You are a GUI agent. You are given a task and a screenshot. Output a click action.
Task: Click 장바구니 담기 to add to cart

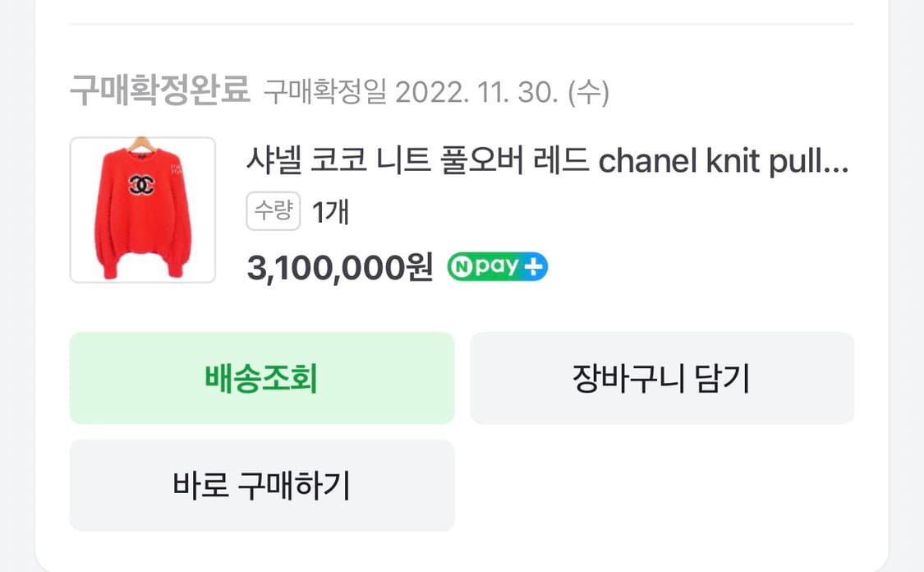[x=661, y=378]
